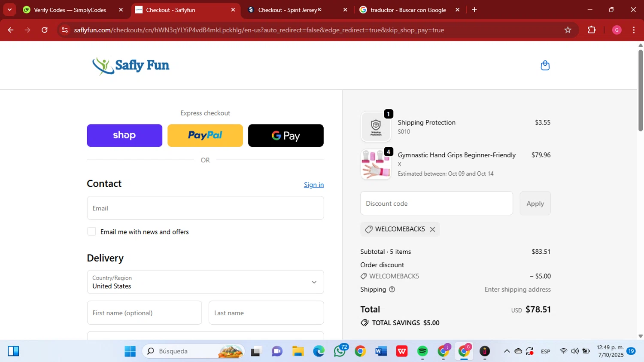Viewport: 644px width, 362px height.
Task: Close the Checkout Saflyfun tab
Action: [x=233, y=10]
